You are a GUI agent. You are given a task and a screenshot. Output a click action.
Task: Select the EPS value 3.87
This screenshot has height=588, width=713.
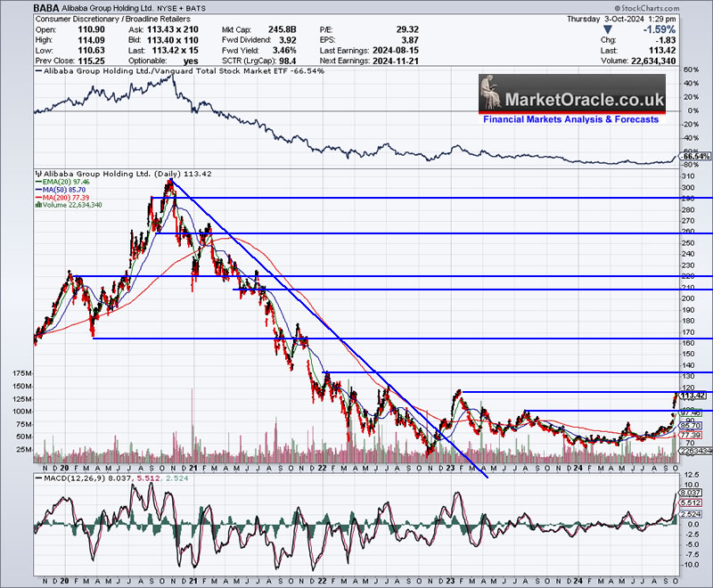[x=410, y=40]
